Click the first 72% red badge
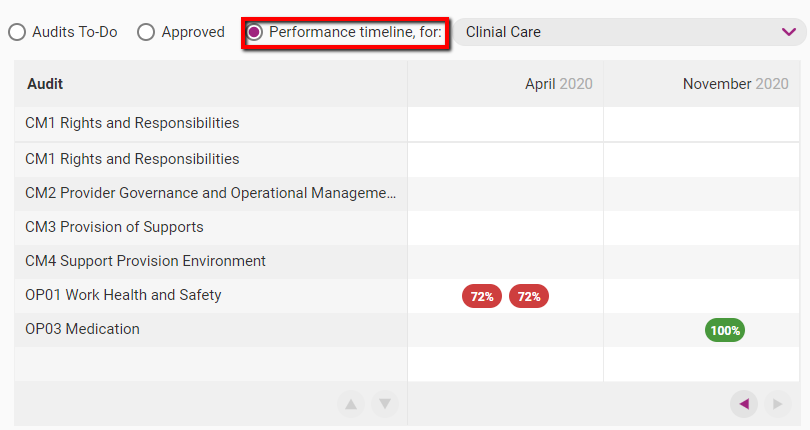Image resolution: width=810 pixels, height=430 pixels. [x=482, y=296]
